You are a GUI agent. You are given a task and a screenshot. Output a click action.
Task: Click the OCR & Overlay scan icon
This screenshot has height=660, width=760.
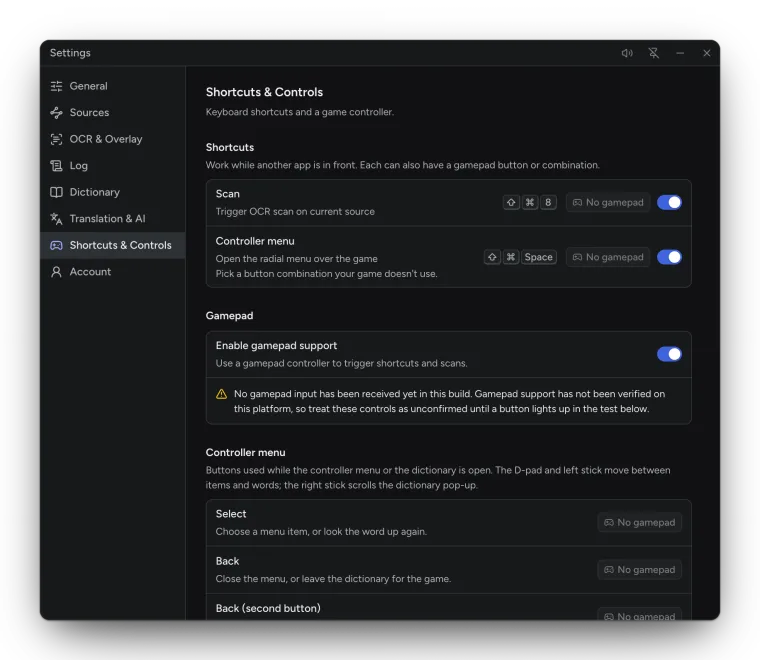56,140
